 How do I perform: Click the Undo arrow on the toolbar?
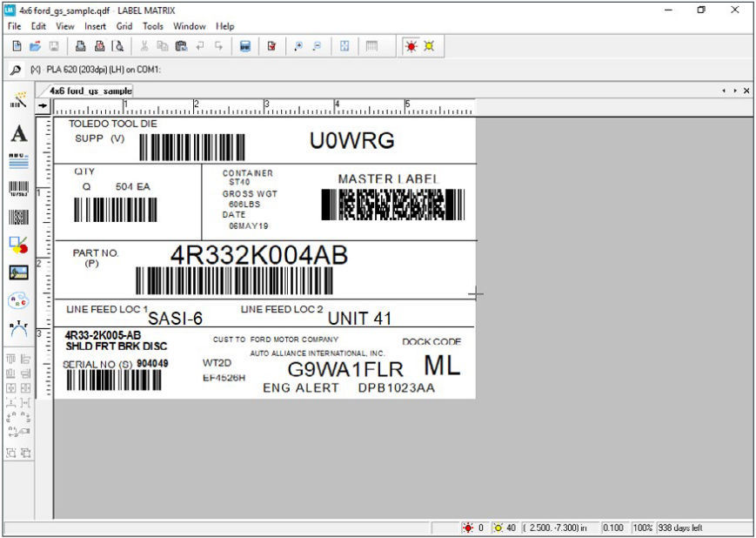(197, 46)
